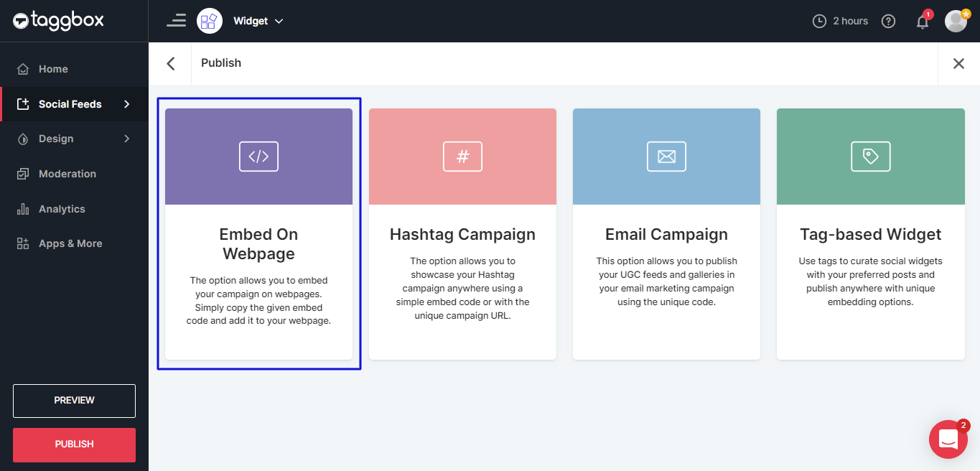Click the Email Campaign envelope icon

click(666, 157)
